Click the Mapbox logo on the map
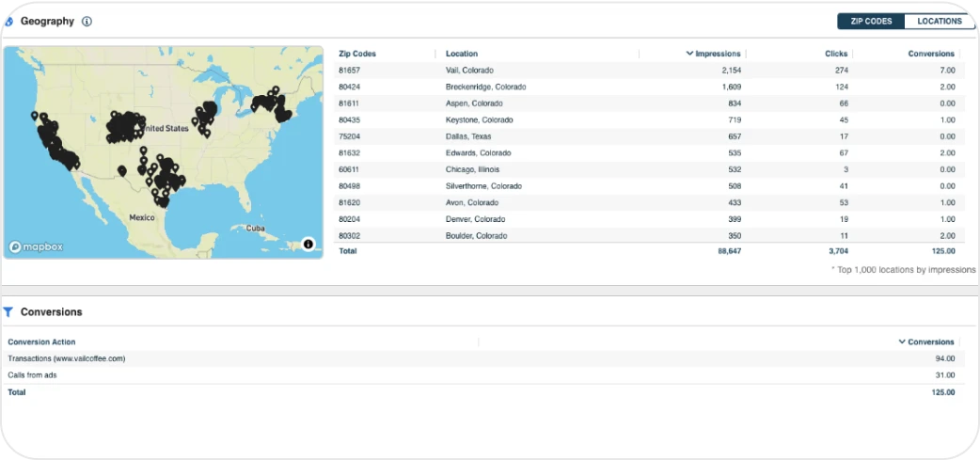 pyautogui.click(x=37, y=247)
